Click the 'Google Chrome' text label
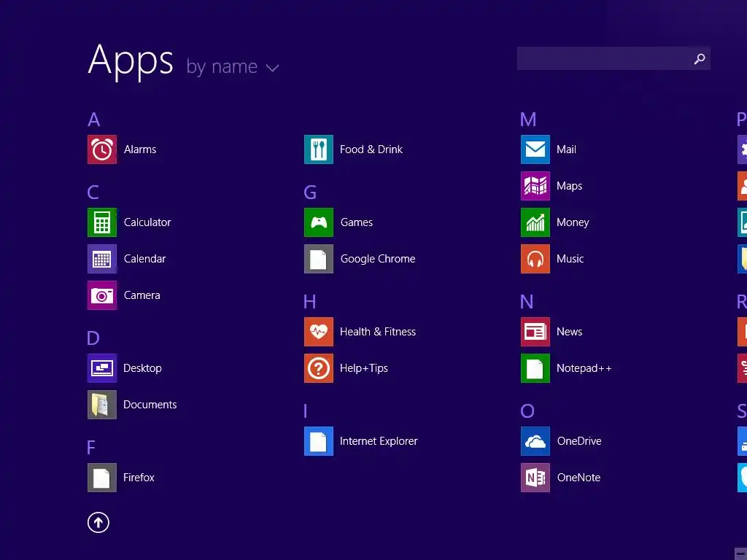This screenshot has height=560, width=747. [378, 259]
